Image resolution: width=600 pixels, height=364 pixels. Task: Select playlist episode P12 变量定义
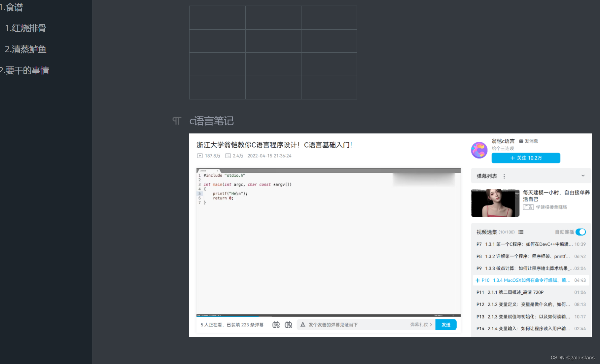[528, 304]
